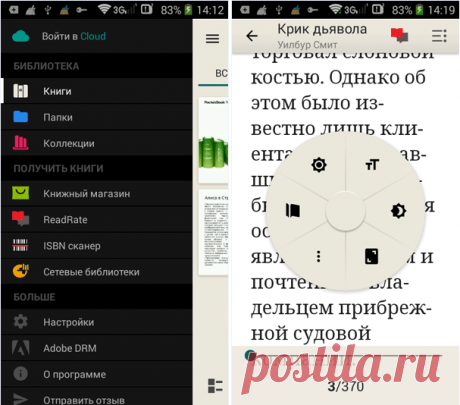The height and width of the screenshot is (405, 460).
Task: Open the Папки menu entry
Action: tap(97, 117)
